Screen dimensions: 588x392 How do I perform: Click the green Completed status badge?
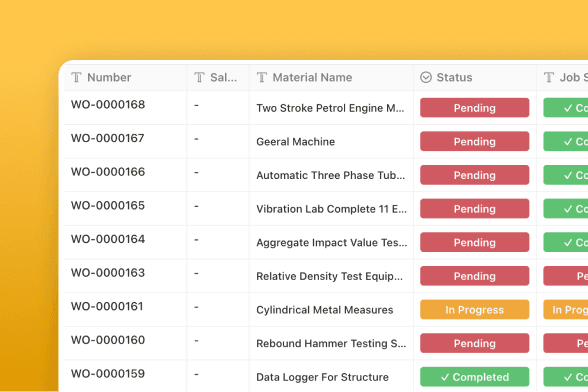(x=474, y=377)
